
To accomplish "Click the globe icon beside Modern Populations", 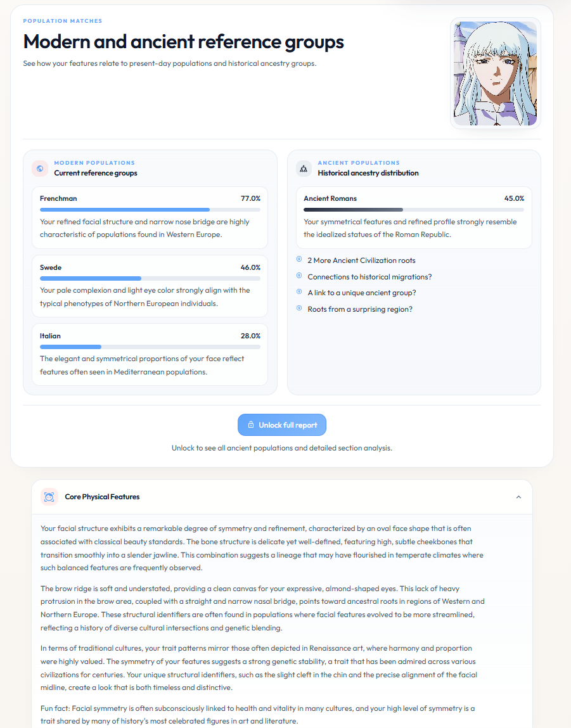I will pyautogui.click(x=40, y=169).
